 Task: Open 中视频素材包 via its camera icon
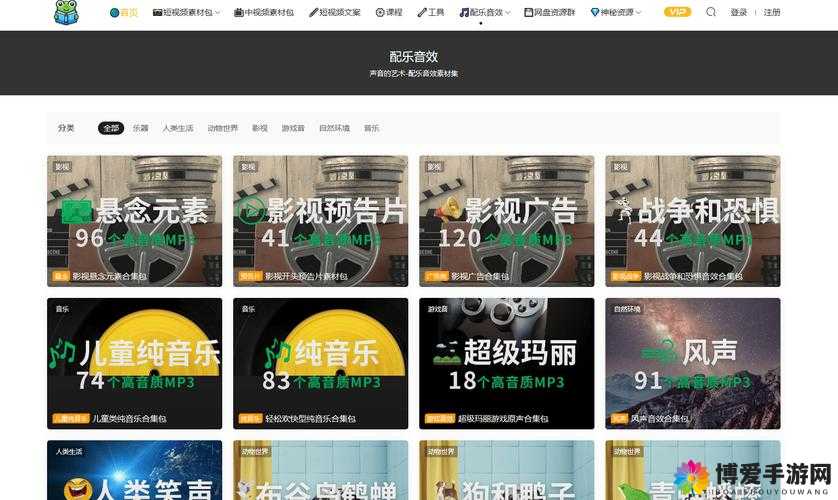(238, 12)
